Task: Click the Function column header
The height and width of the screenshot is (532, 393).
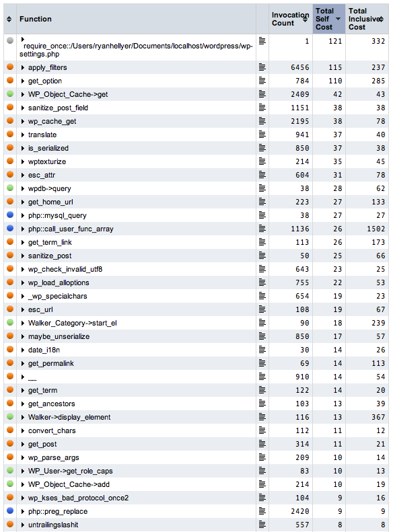Action: click(x=35, y=19)
